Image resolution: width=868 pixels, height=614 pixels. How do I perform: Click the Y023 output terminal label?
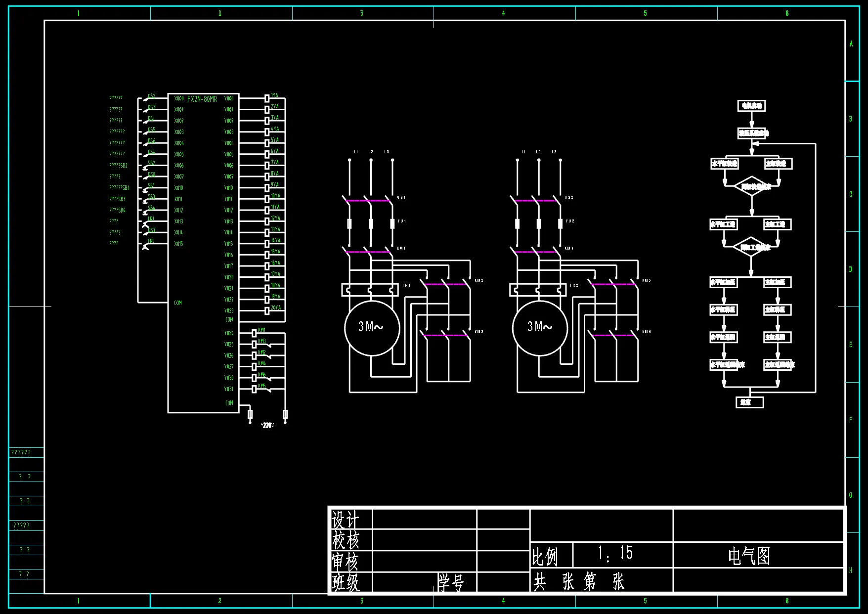tap(229, 311)
